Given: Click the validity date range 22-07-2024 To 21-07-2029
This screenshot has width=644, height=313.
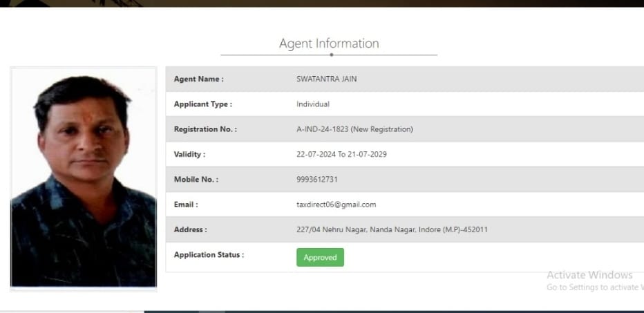Looking at the screenshot, I should pos(341,154).
